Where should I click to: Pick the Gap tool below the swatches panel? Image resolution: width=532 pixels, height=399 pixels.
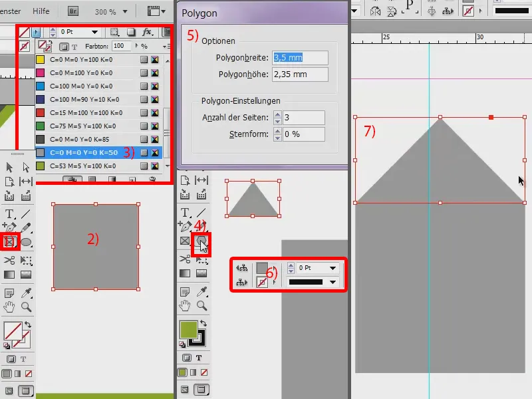(26, 182)
